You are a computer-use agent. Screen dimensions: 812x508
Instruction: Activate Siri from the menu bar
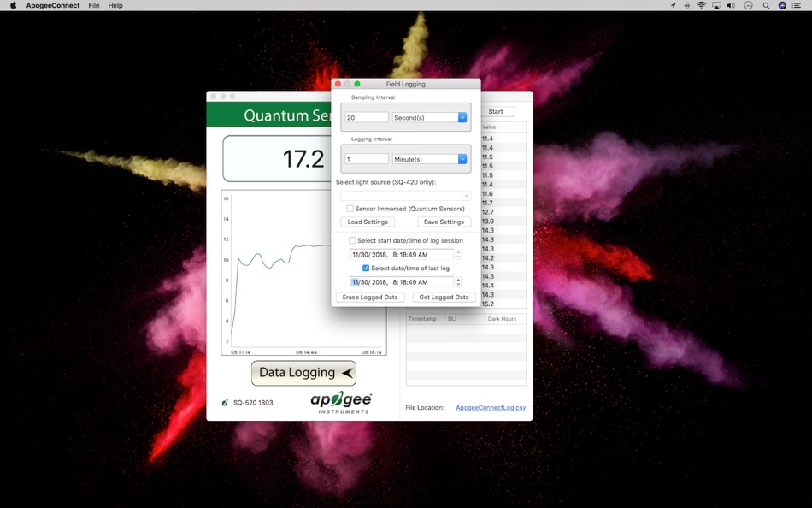pos(782,5)
